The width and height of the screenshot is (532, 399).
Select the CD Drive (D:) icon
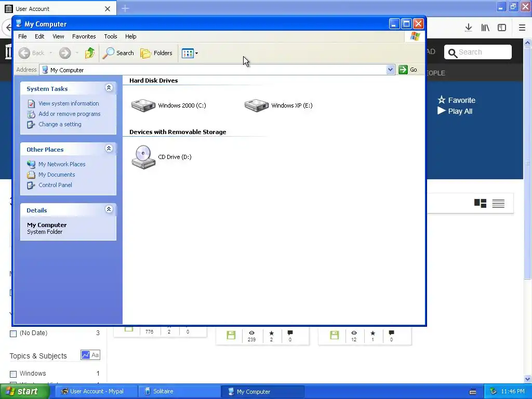click(143, 157)
